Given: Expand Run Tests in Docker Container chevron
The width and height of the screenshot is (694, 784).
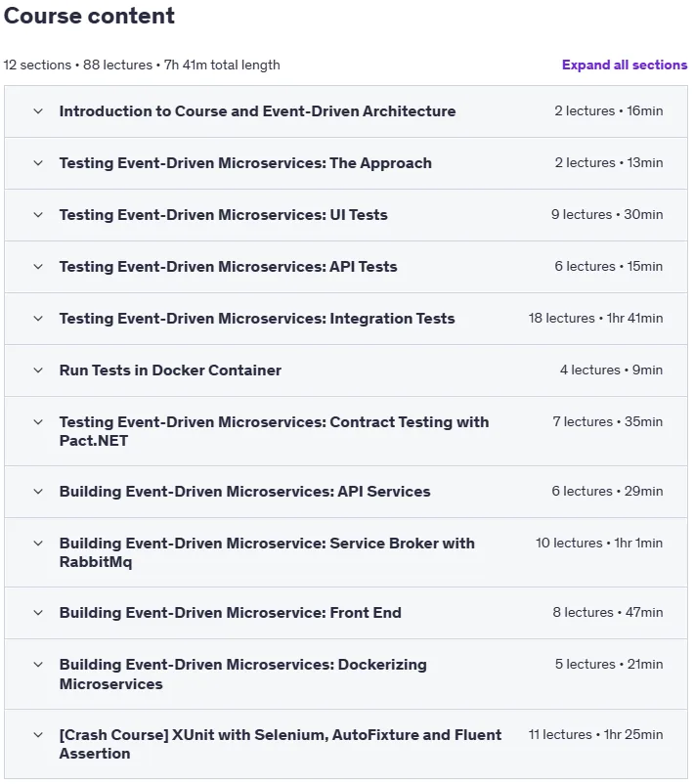Looking at the screenshot, I should 38,370.
